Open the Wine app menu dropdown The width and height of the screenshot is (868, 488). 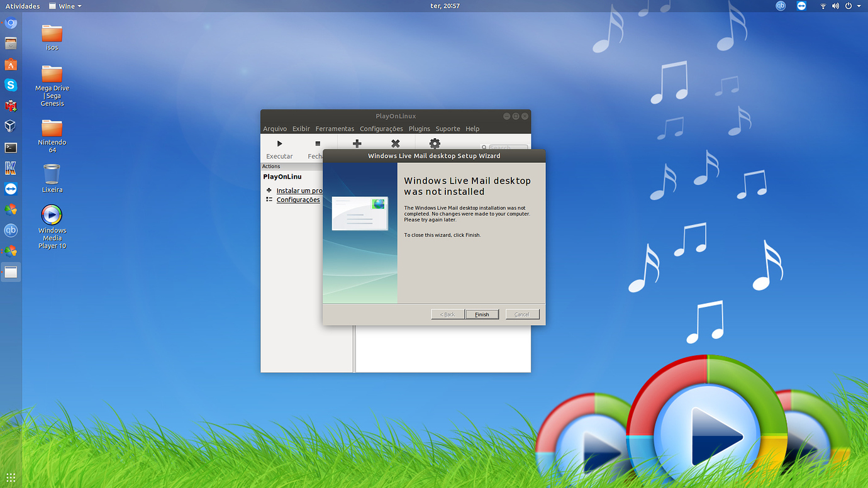[x=65, y=6]
